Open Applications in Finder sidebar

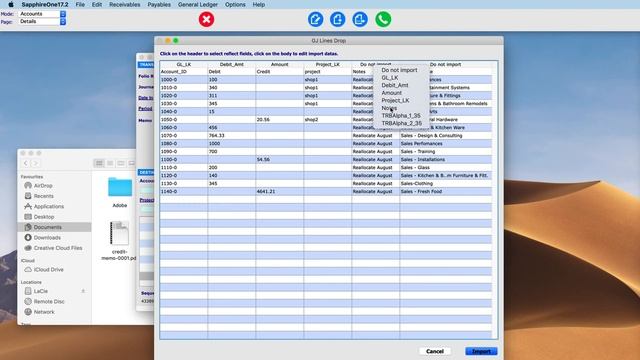48,207
